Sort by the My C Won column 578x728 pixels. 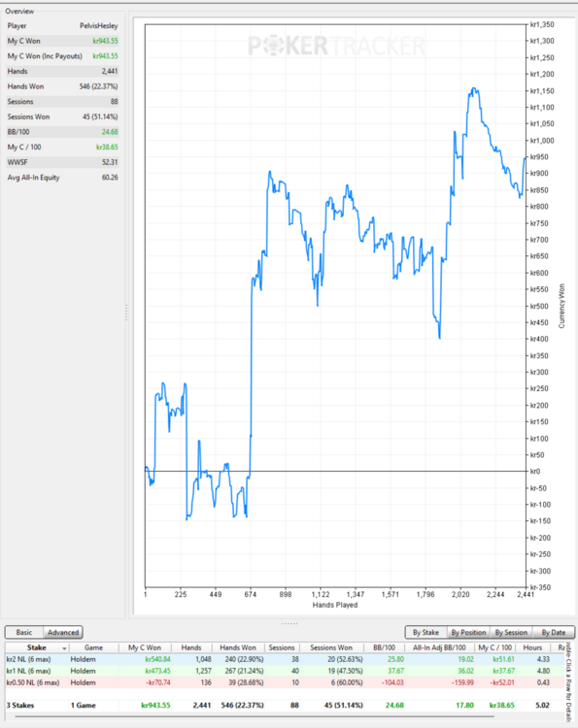(x=145, y=647)
